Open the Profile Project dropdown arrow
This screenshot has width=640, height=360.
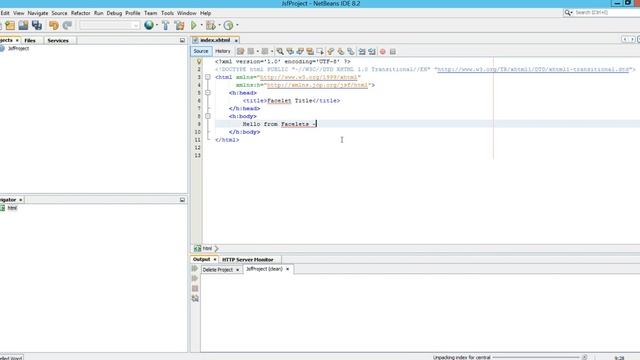coord(237,25)
